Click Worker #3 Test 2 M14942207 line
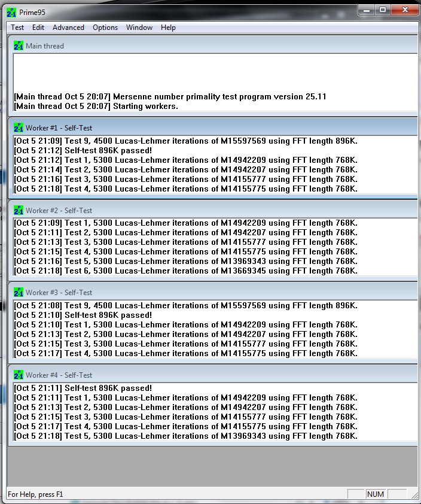Screen dimensions: 421x504 coord(185,334)
